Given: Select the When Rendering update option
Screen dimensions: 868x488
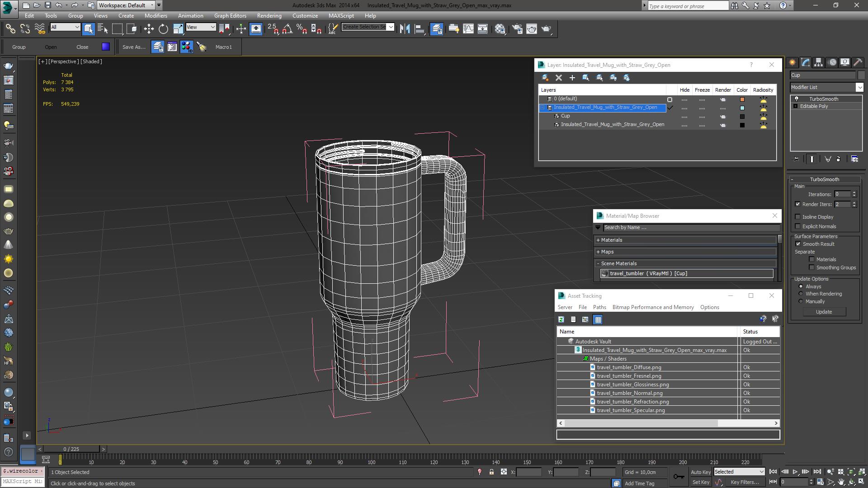Looking at the screenshot, I should coord(801,294).
